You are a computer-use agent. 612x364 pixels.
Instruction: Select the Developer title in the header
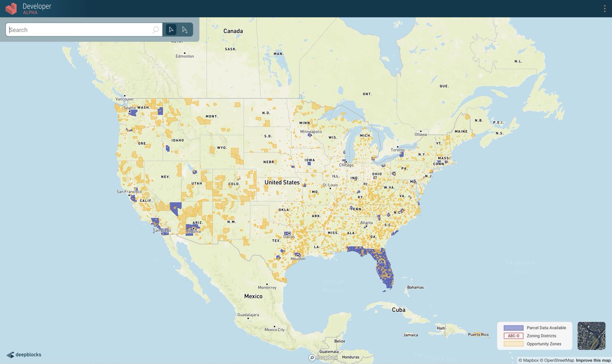pyautogui.click(x=37, y=6)
